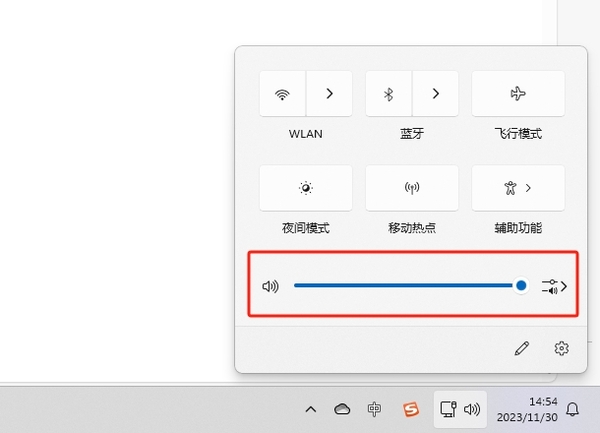Open accessibility (辅助功能) options
Image resolution: width=600 pixels, height=433 pixels.
point(517,188)
